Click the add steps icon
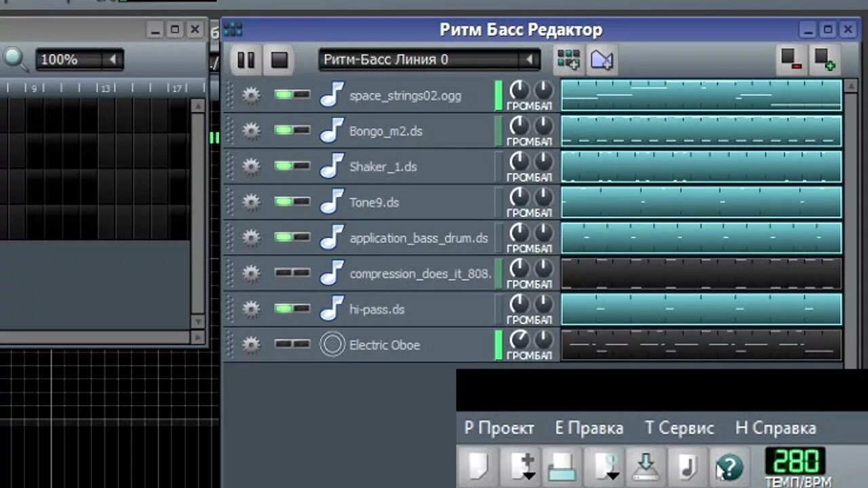The image size is (868, 488). tap(825, 60)
